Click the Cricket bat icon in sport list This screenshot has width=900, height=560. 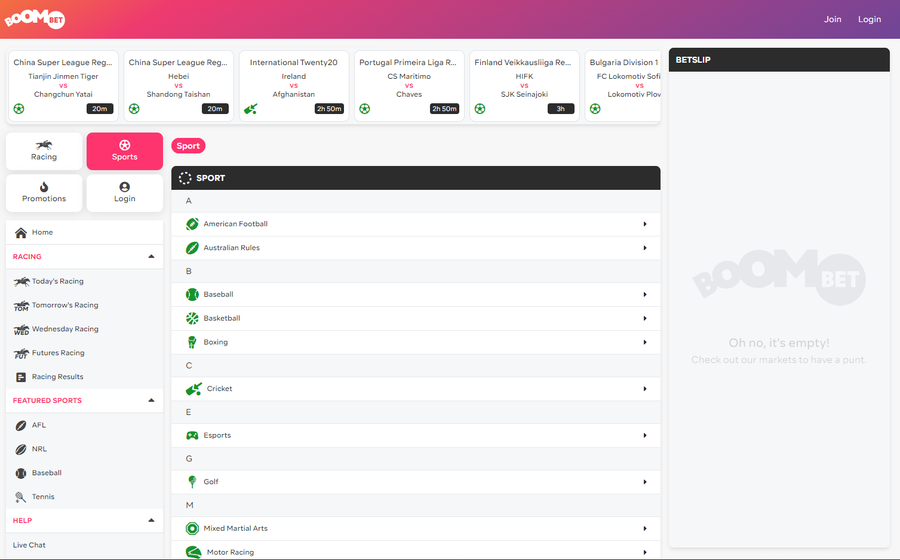pos(194,389)
